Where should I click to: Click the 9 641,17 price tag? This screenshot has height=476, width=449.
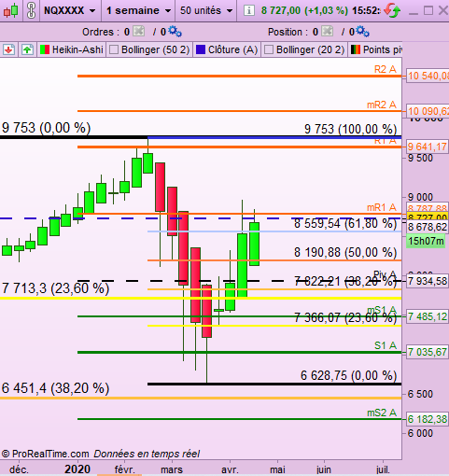(x=427, y=147)
